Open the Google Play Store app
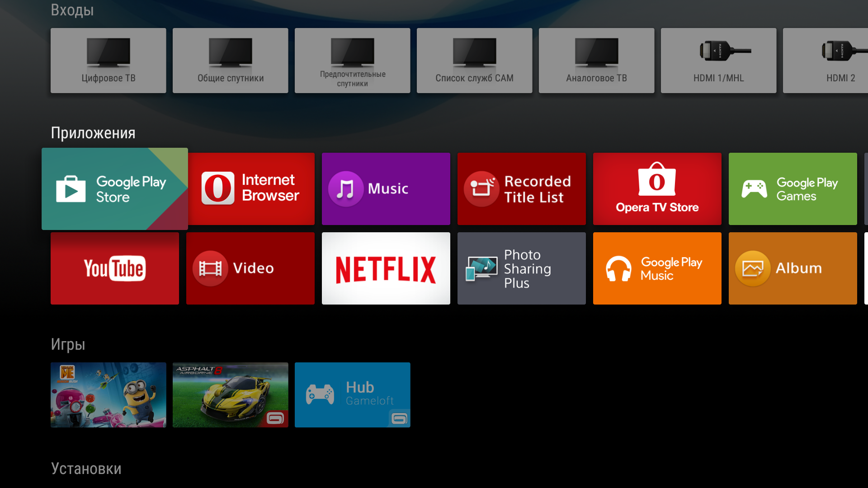Screen dimensions: 868x488 (115, 189)
